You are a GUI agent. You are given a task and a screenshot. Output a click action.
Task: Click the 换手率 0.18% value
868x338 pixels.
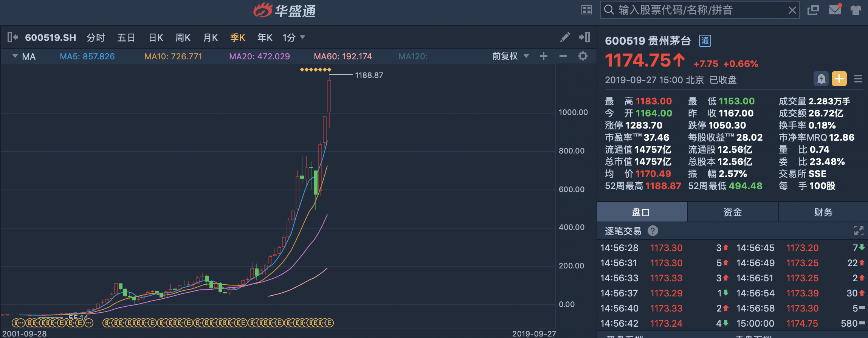pos(822,126)
